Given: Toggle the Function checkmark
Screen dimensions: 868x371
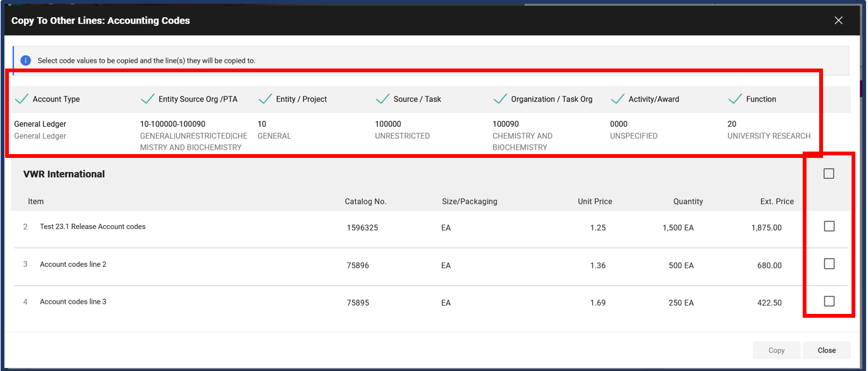Looking at the screenshot, I should (735, 99).
